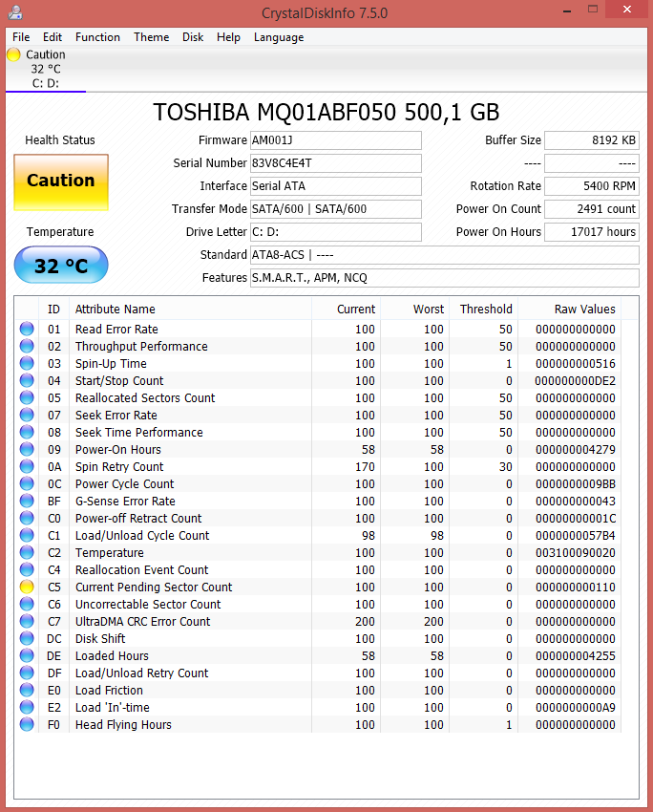Click the Power On Count value
Image resolution: width=653 pixels, height=812 pixels.
pyautogui.click(x=592, y=208)
